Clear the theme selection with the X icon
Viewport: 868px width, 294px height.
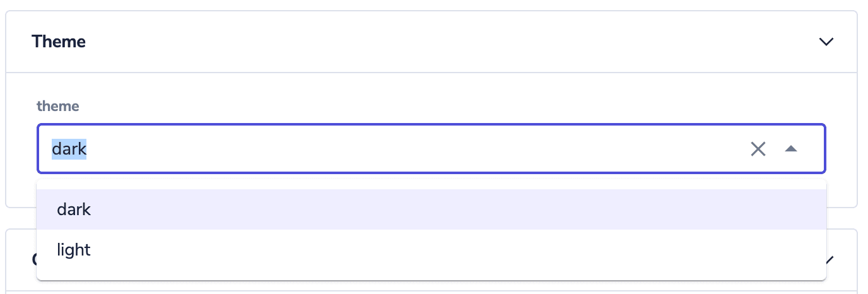758,149
